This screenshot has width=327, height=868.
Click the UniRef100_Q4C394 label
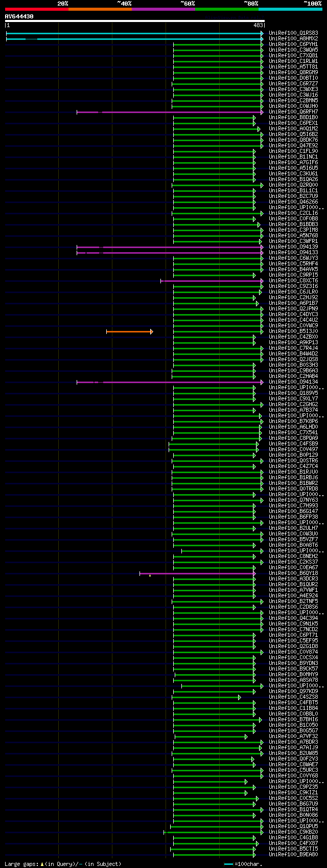click(293, 618)
